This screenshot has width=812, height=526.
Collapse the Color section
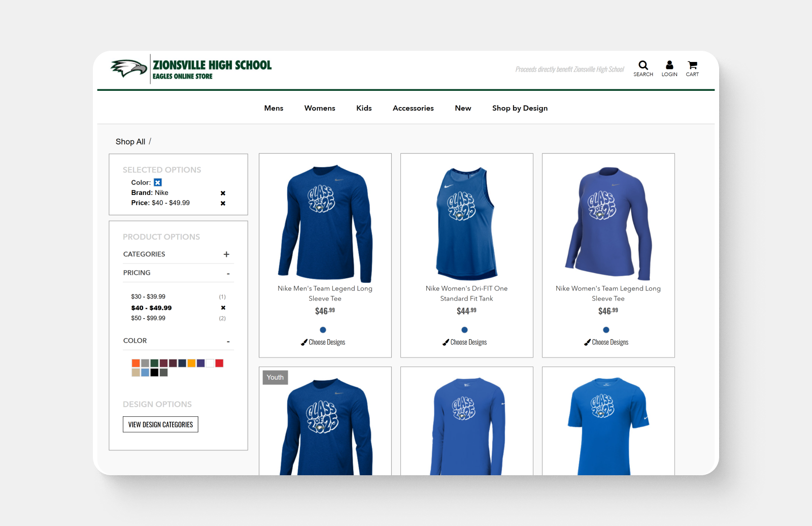click(x=228, y=342)
